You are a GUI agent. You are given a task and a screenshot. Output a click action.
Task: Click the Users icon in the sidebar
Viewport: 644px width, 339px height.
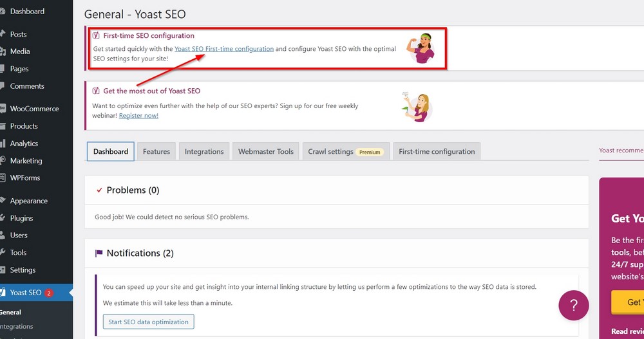pyautogui.click(x=3, y=235)
